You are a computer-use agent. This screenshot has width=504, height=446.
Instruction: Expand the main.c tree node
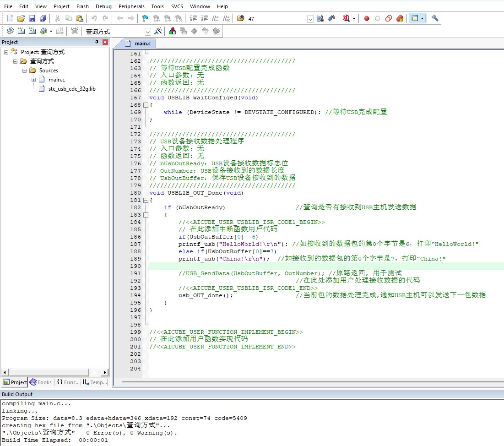pos(34,80)
